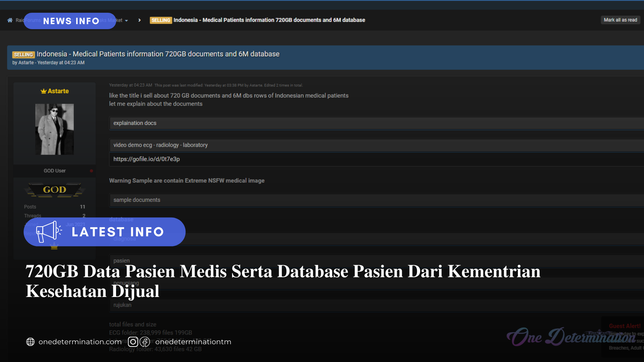Open the breadcrumb thread title link

[x=269, y=20]
